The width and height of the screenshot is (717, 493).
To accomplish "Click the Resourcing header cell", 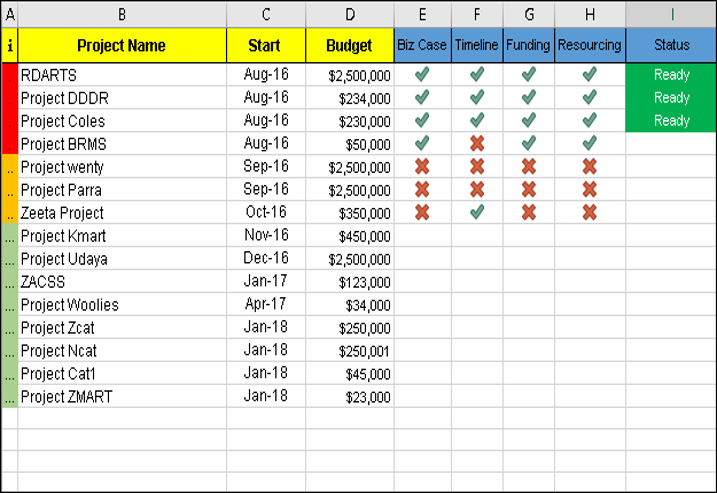I will pos(590,45).
